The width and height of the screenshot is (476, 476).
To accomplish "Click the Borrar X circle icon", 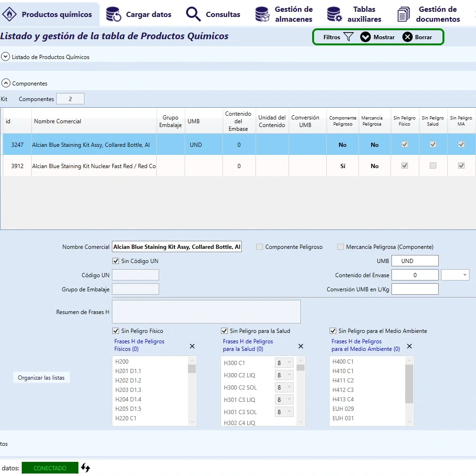I will point(408,37).
